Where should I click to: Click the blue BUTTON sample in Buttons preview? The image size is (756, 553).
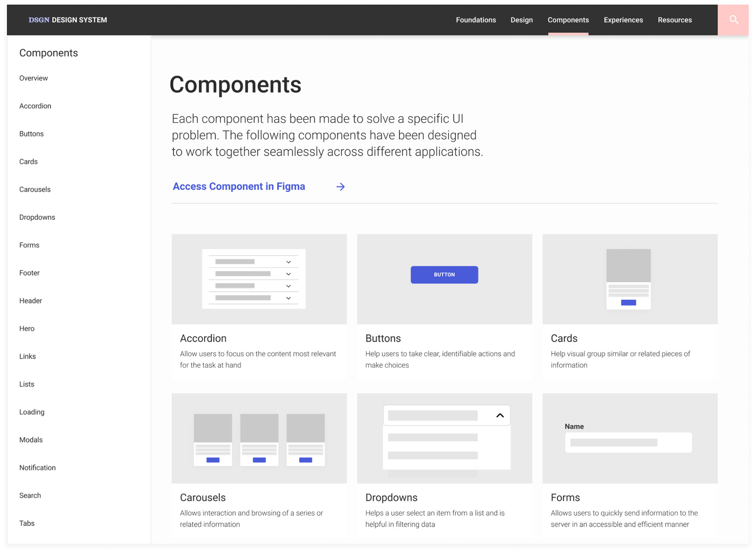[444, 275]
